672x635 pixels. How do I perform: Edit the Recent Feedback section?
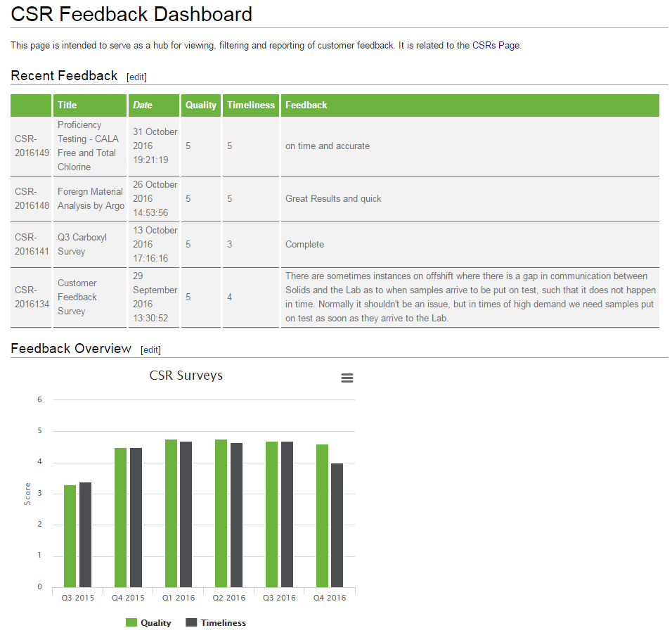[x=136, y=77]
